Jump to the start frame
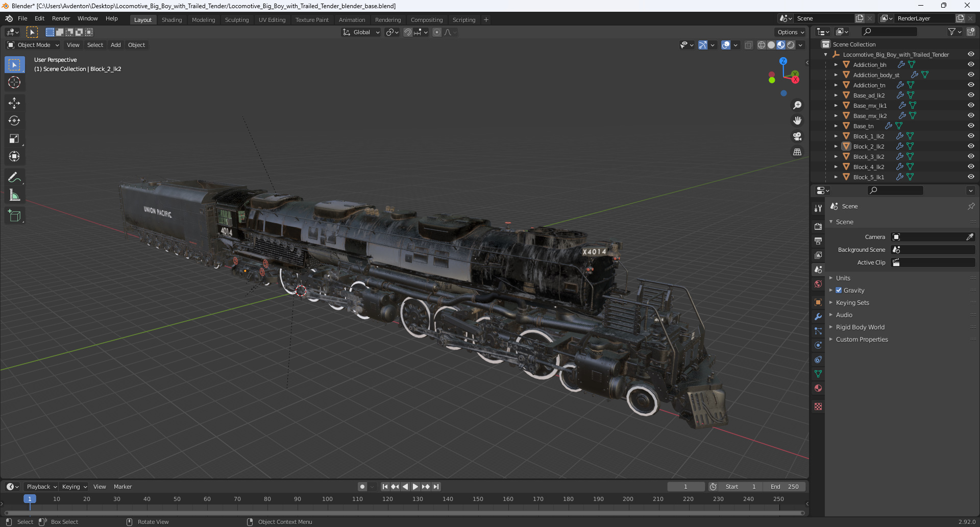 [x=385, y=487]
